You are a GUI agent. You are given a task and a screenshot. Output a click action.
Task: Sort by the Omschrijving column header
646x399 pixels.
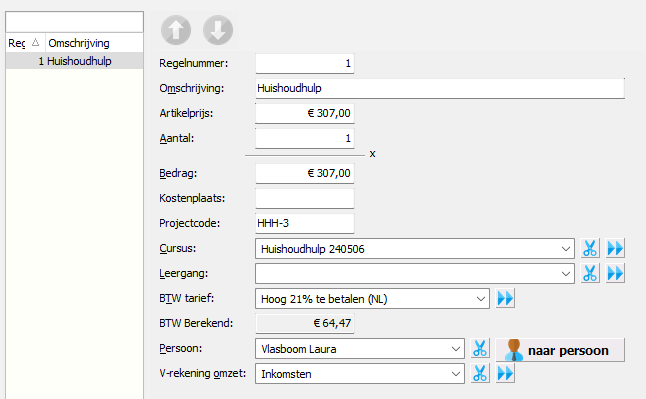pos(94,43)
